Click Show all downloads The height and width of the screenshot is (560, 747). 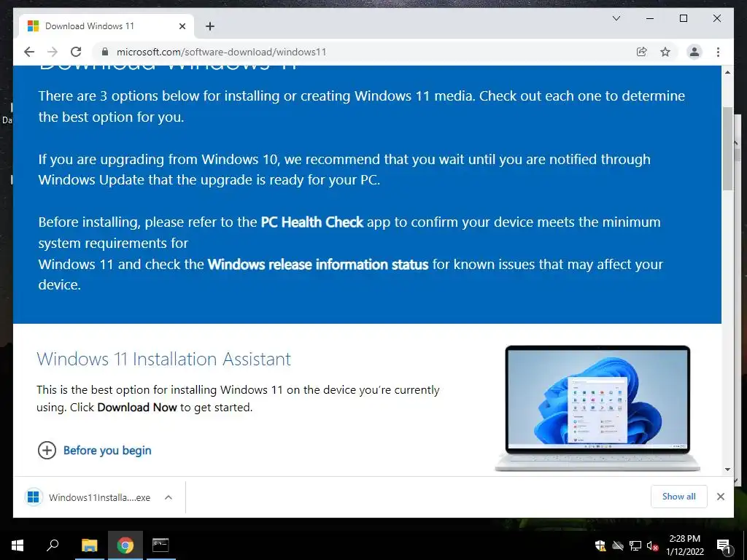click(679, 497)
